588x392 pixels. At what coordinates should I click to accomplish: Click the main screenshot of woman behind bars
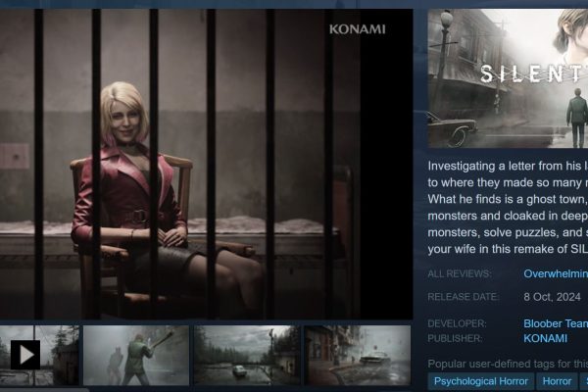click(206, 165)
